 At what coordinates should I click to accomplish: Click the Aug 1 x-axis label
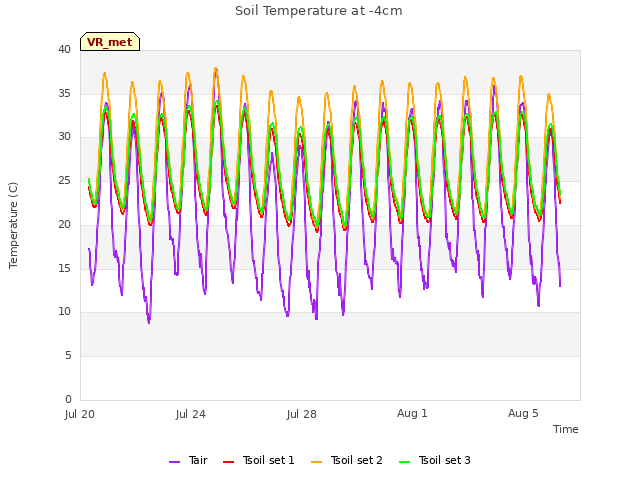click(x=412, y=413)
